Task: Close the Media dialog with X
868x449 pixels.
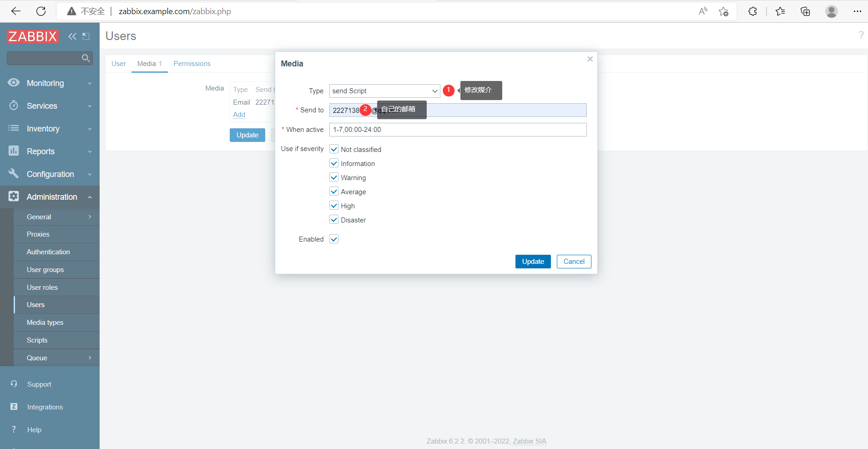Action: click(x=590, y=59)
